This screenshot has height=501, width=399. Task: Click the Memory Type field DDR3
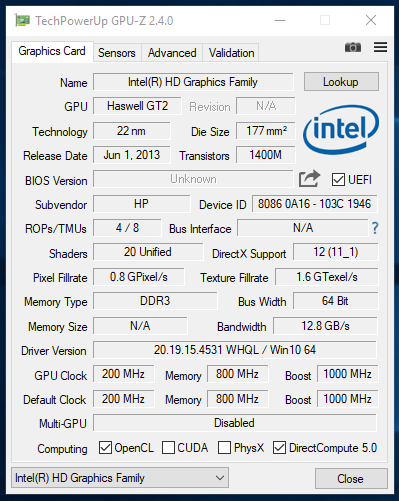[155, 301]
